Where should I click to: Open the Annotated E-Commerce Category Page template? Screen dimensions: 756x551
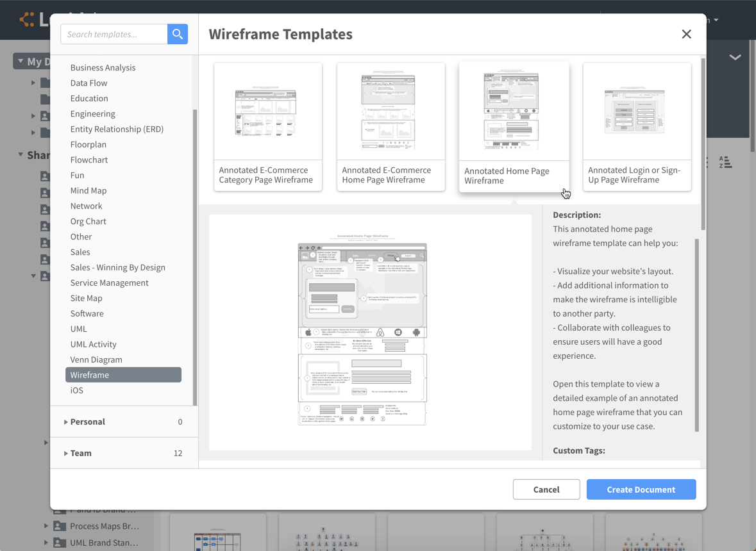(x=267, y=111)
